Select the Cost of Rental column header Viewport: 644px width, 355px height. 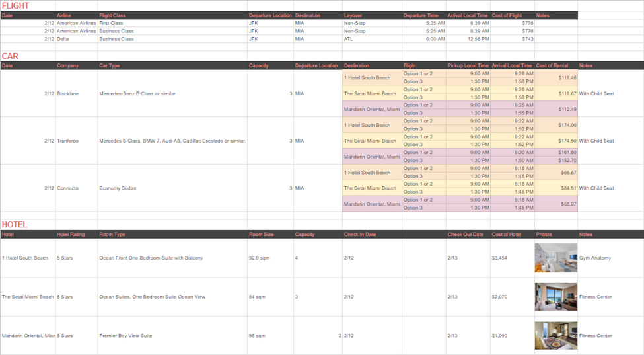point(556,65)
